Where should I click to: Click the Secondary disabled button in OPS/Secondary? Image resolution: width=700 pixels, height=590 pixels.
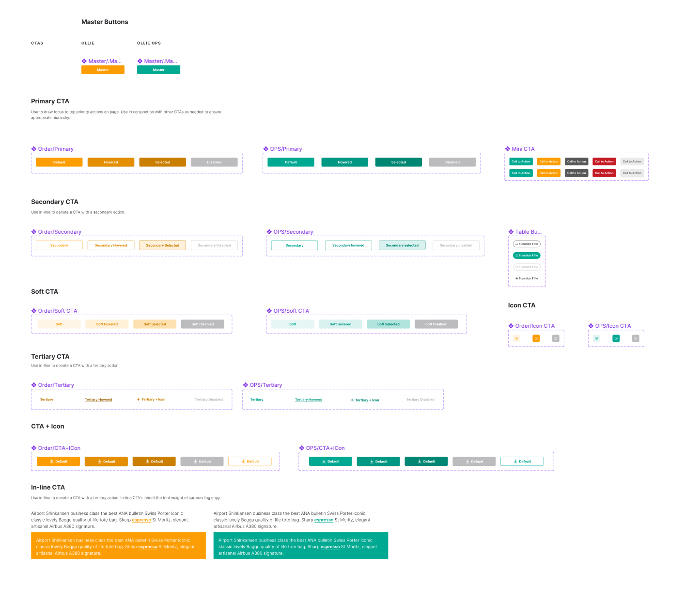[456, 245]
